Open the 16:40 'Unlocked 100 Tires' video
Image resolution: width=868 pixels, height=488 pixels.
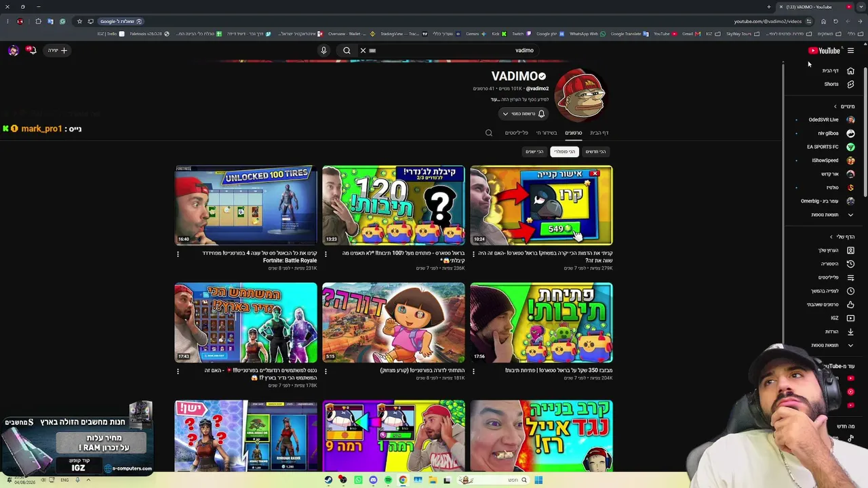pos(245,205)
